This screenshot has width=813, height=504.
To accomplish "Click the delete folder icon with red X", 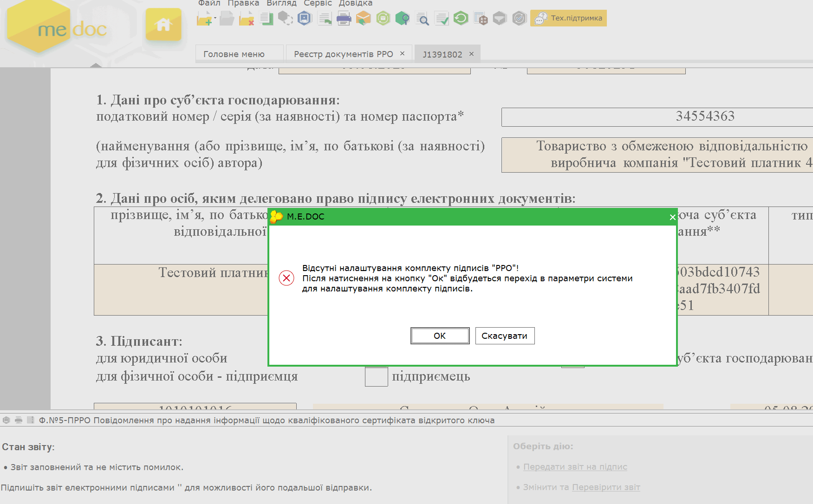I will click(x=246, y=19).
